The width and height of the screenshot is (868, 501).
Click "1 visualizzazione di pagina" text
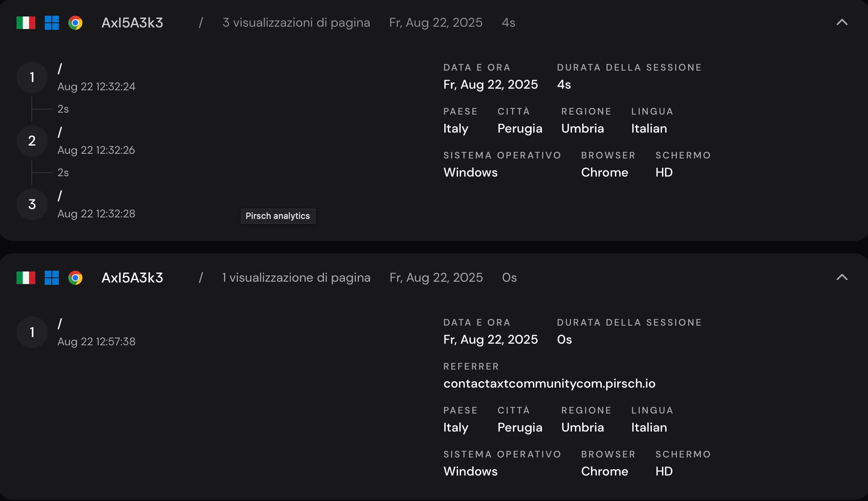coord(296,278)
